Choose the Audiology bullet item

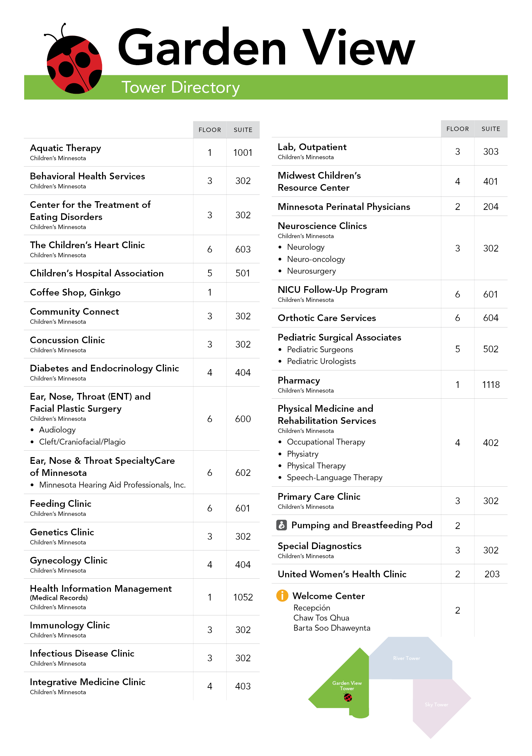[57, 430]
